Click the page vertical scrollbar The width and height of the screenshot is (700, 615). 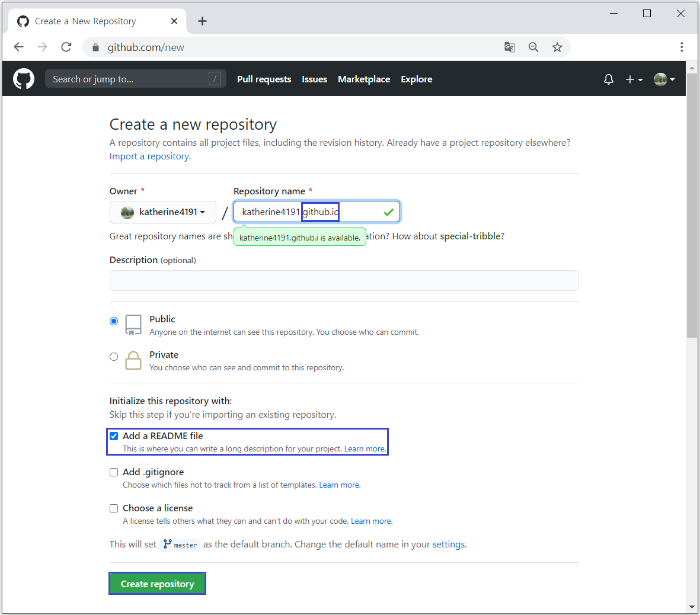pyautogui.click(x=692, y=206)
